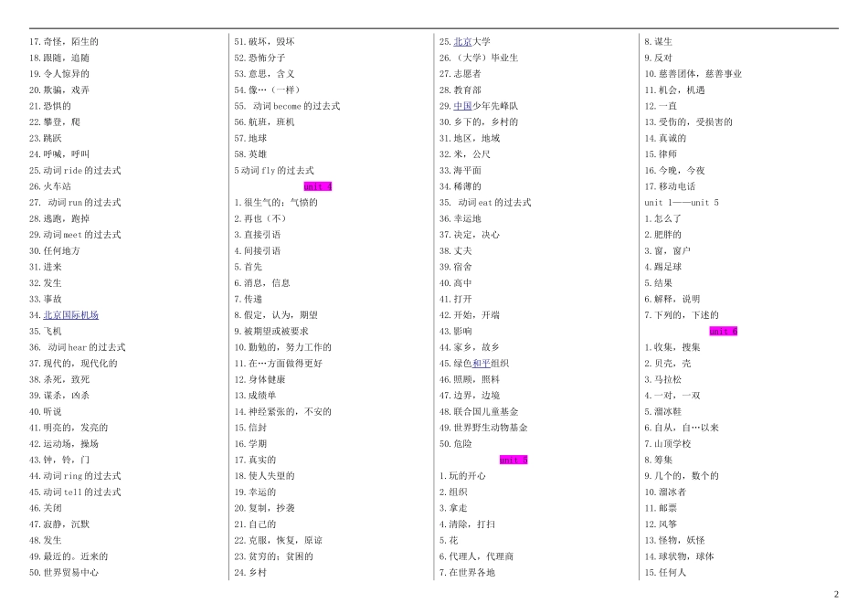Click line '48.联合国儿童基金'
This screenshot has width=868, height=614.
coord(479,411)
